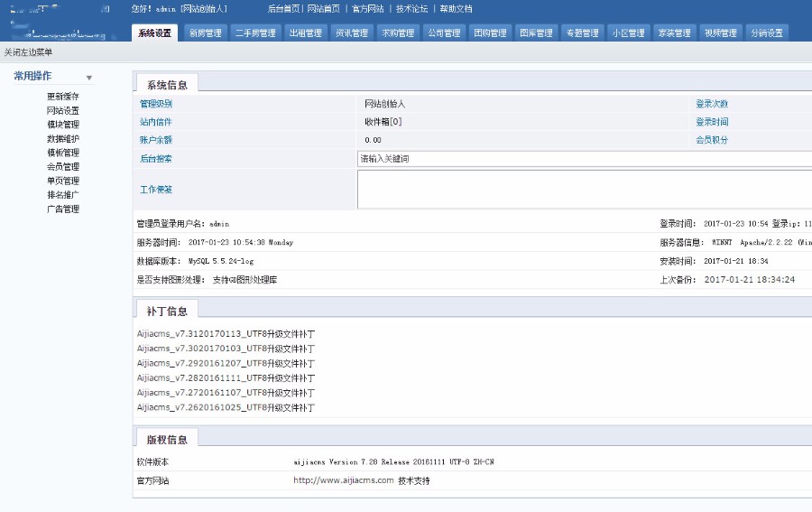Click the 会员积分 label link
Screen dimensions: 812x512
(712, 140)
